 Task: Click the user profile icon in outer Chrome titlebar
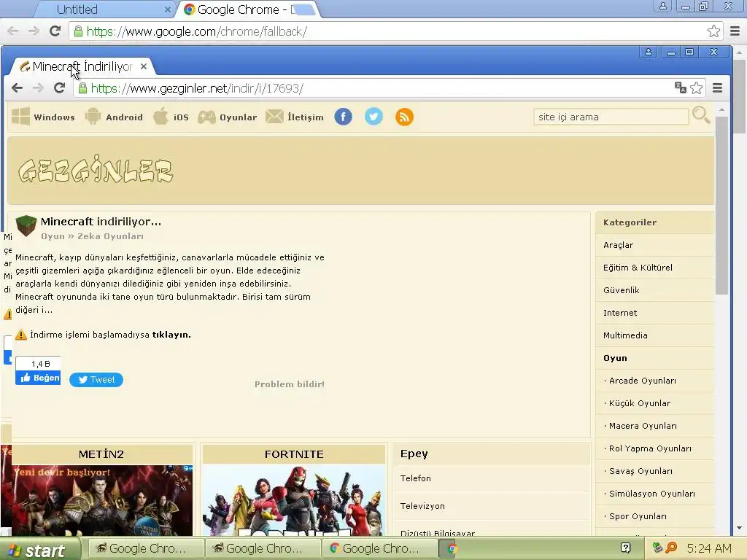click(662, 6)
